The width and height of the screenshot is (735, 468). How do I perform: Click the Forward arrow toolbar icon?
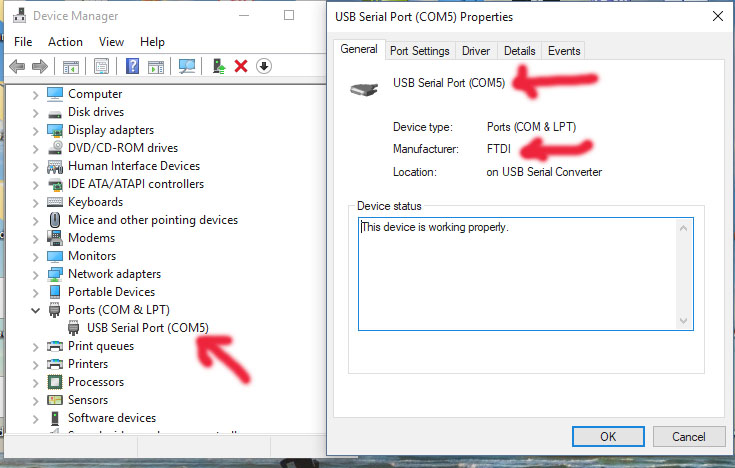click(40, 67)
